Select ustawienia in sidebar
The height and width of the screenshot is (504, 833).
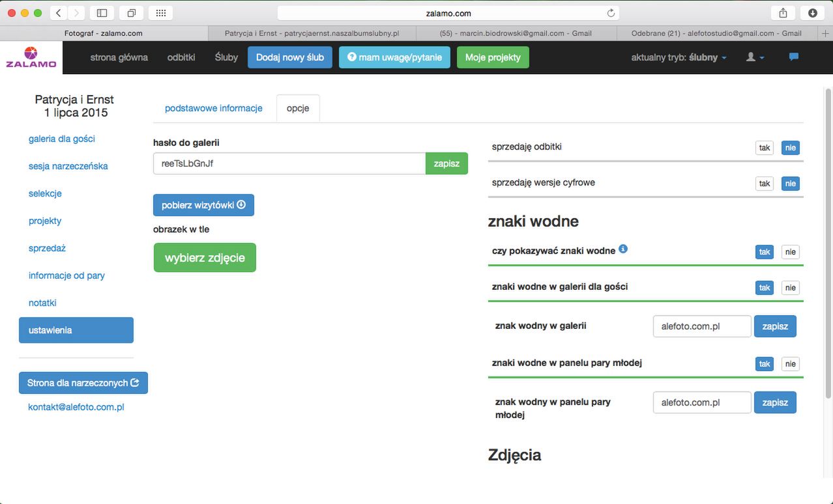click(76, 330)
